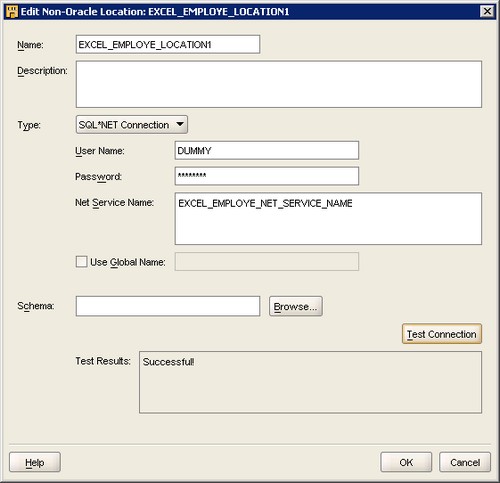Open Help for this dialog
The image size is (500, 483).
pyautogui.click(x=35, y=462)
